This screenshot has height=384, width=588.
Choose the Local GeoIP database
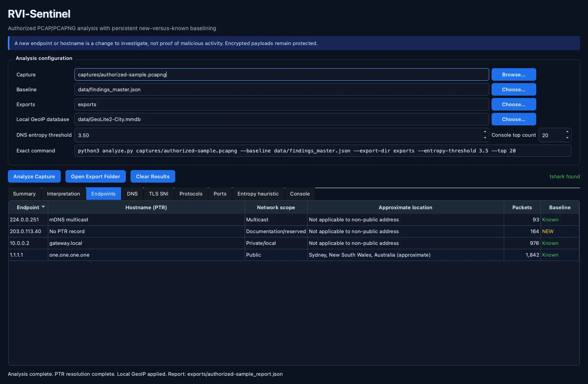tap(514, 119)
